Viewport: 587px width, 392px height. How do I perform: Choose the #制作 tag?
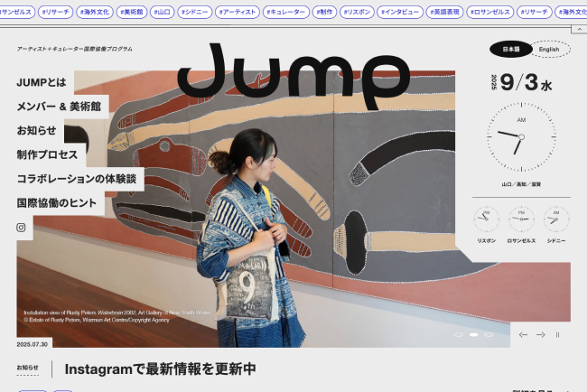pyautogui.click(x=324, y=12)
